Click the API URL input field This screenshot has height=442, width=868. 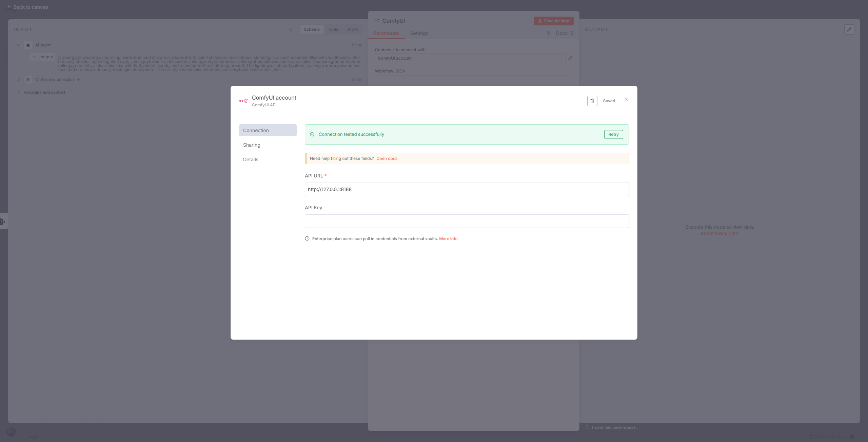(467, 189)
